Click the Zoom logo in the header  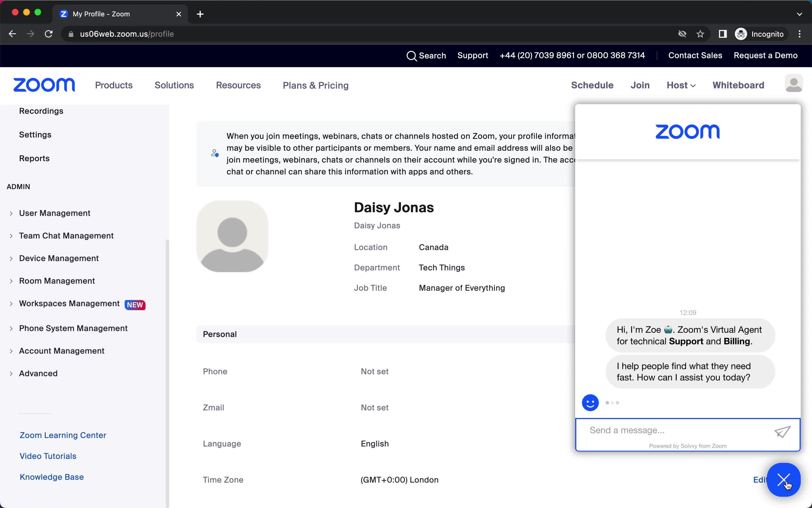click(x=44, y=85)
